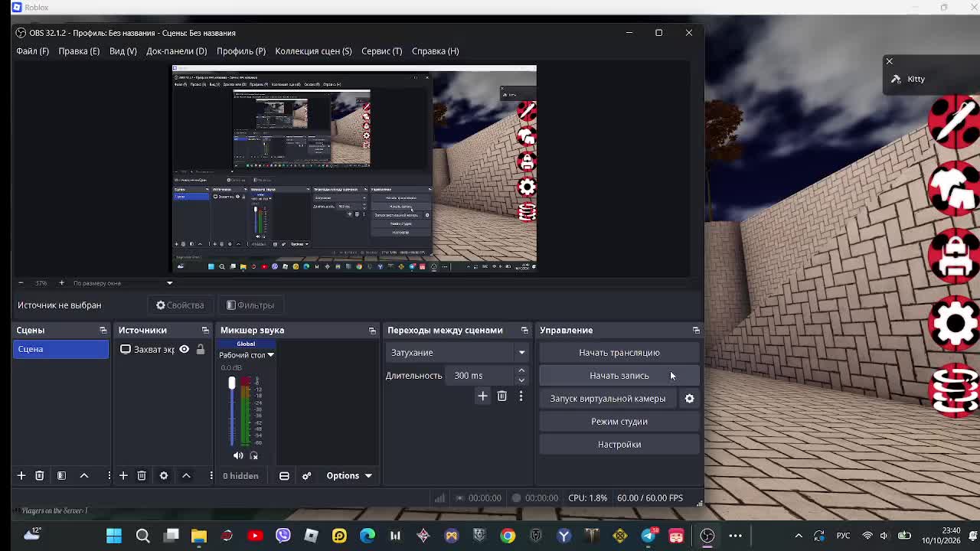The width and height of the screenshot is (980, 551).
Task: Click Начать запись button
Action: (x=619, y=375)
